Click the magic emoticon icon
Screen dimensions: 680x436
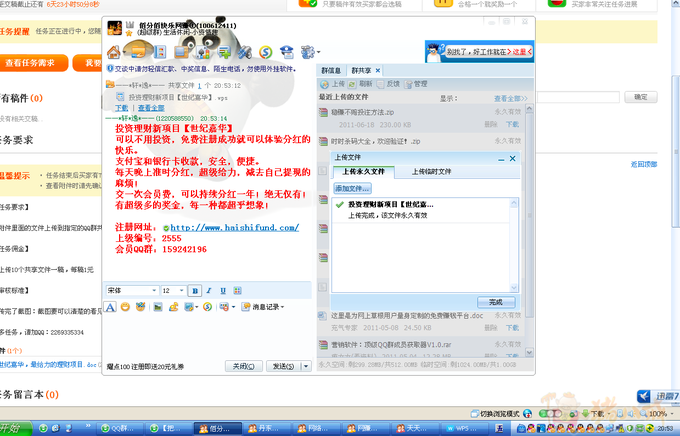click(x=140, y=307)
